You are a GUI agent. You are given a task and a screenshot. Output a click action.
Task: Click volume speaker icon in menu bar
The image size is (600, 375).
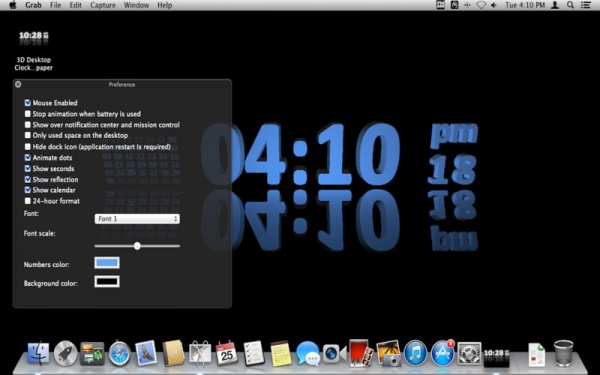point(494,5)
